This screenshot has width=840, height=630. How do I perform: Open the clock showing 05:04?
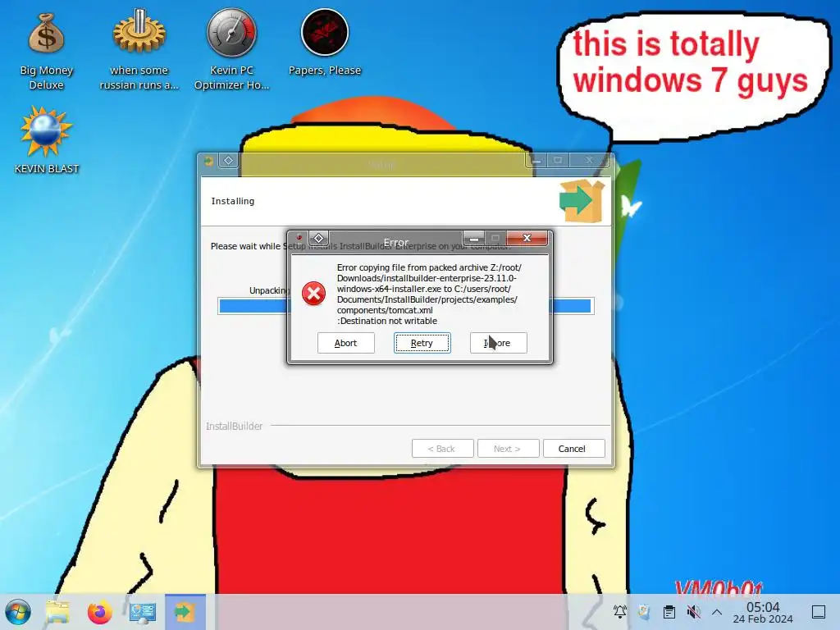(763, 612)
